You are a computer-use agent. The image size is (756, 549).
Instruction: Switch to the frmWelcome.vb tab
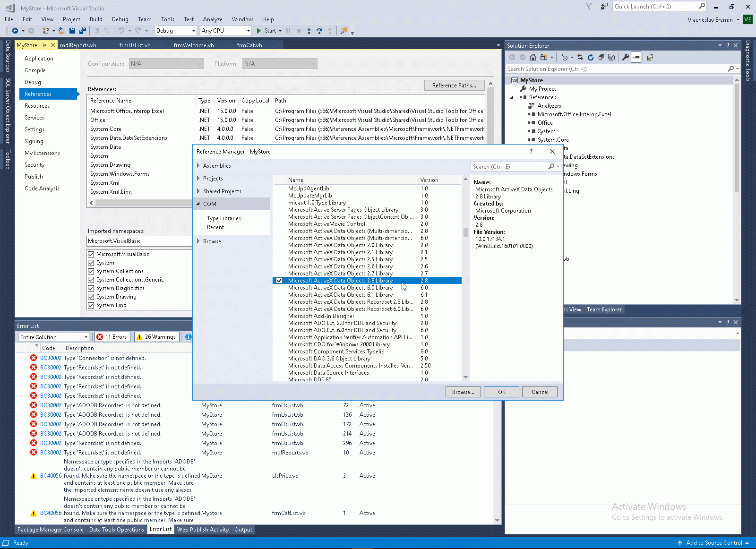pyautogui.click(x=194, y=45)
